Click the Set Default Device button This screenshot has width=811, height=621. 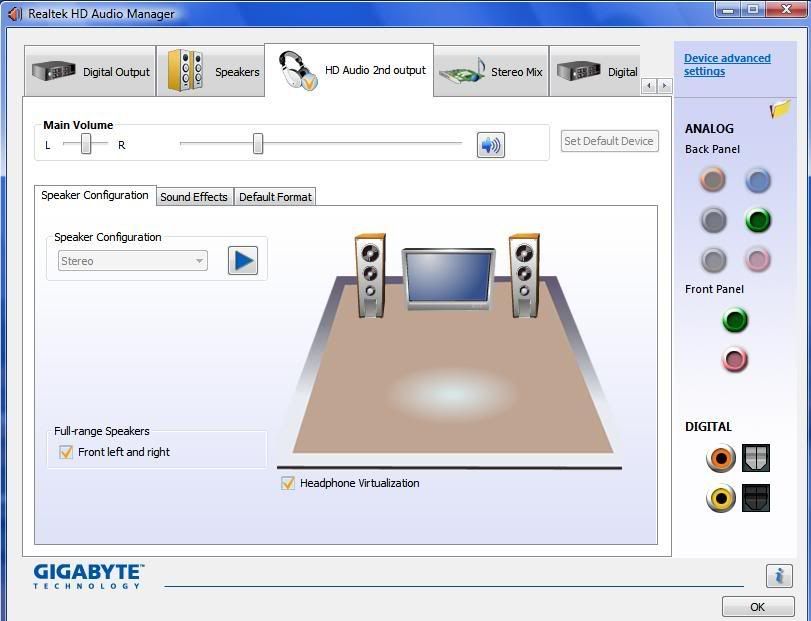click(x=609, y=141)
